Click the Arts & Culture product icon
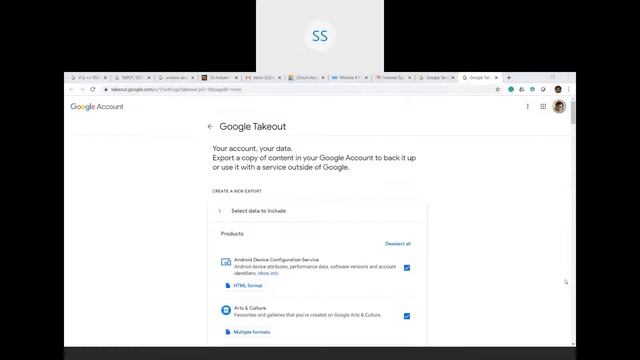The height and width of the screenshot is (360, 640). 226,310
